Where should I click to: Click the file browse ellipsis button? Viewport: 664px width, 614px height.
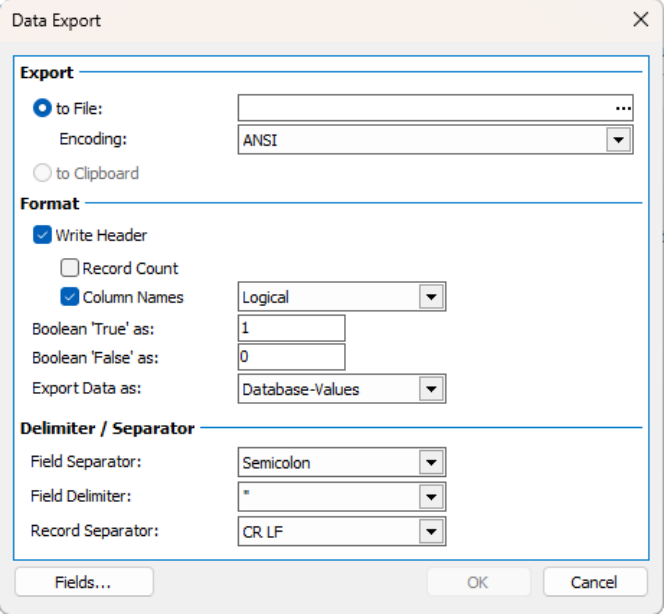[x=623, y=108]
